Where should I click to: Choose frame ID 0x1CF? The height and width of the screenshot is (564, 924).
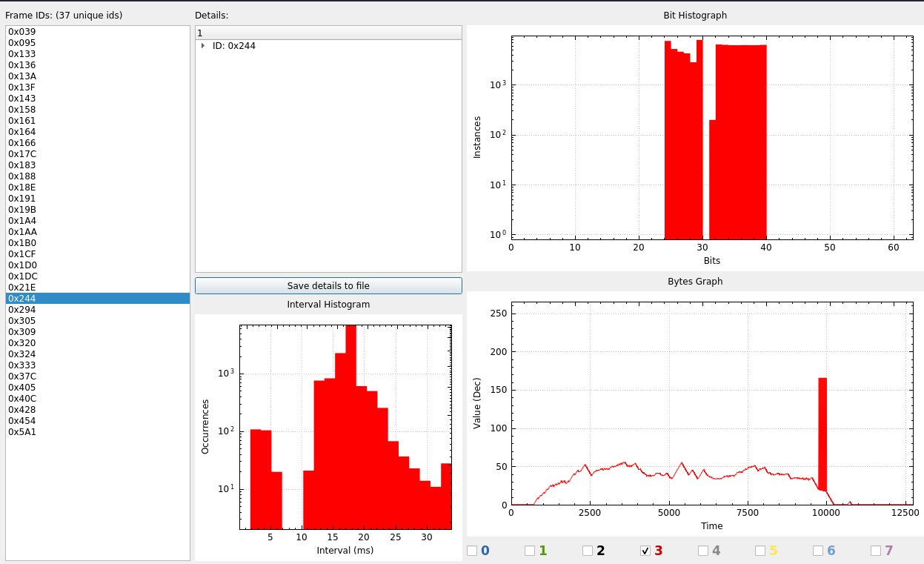click(22, 254)
